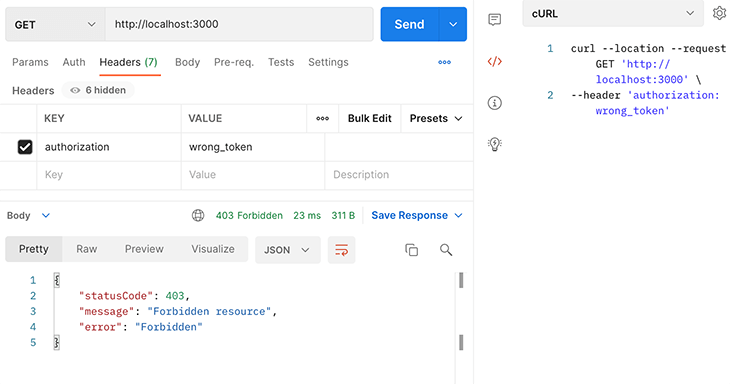Open code snippet settings gear
730x384 pixels.
(720, 13)
